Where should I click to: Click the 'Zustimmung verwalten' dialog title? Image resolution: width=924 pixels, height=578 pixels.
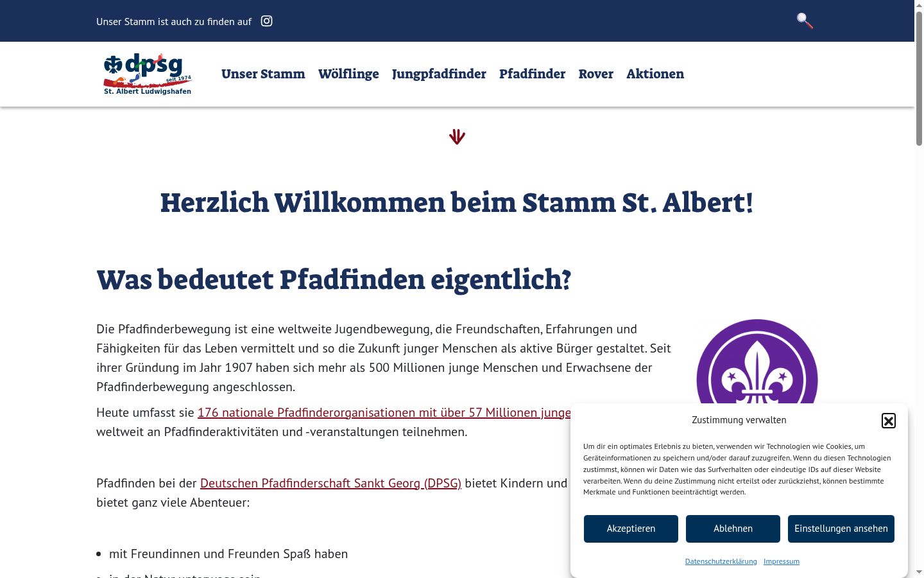[x=739, y=420]
